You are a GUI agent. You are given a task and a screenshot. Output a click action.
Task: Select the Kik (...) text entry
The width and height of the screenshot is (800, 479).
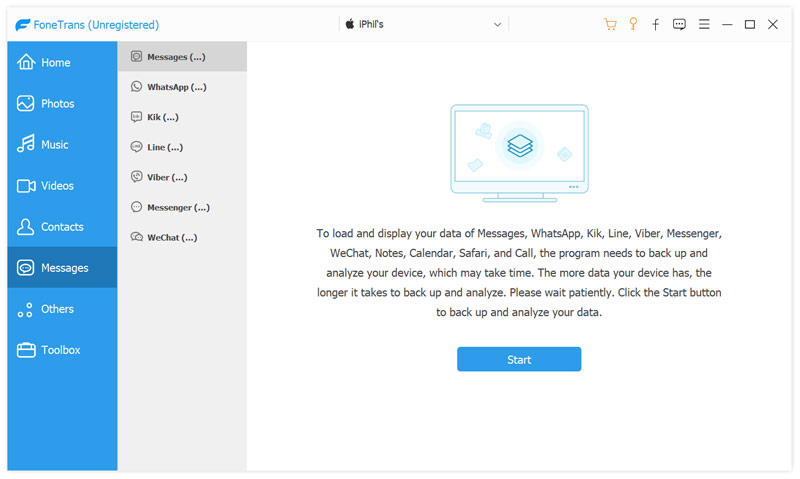(163, 117)
